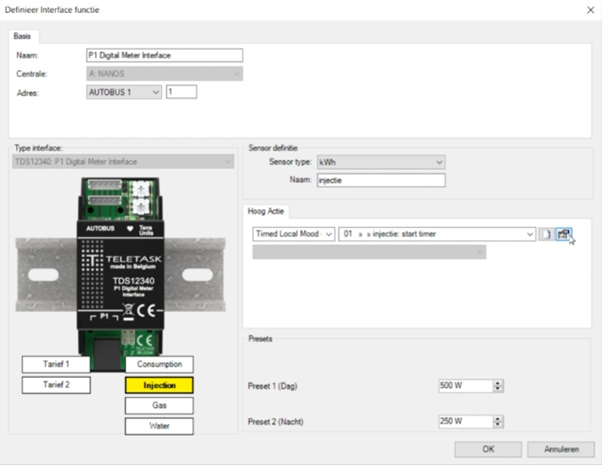The width and height of the screenshot is (602, 465).
Task: Open the edit local mood icon
Action: 564,234
